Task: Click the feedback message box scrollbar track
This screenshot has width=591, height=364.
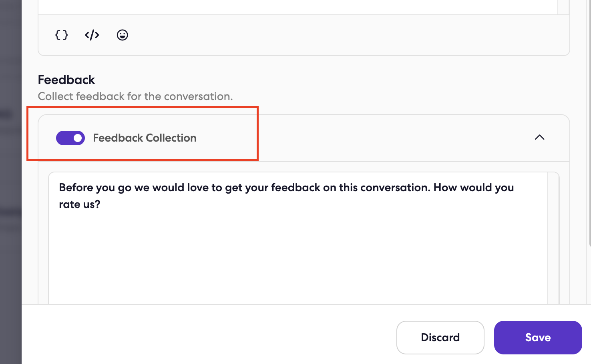Action: coord(553,238)
